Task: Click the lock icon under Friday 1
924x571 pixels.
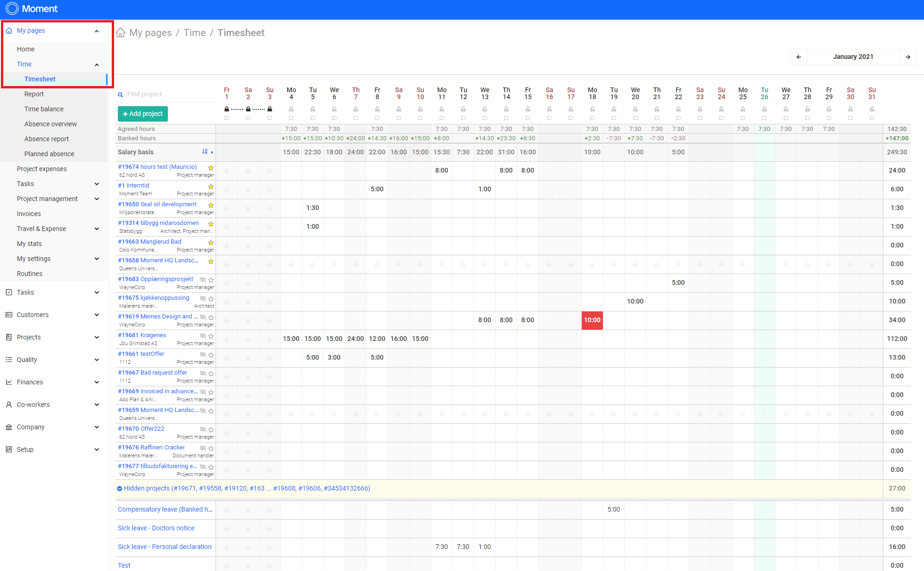Action: point(227,109)
